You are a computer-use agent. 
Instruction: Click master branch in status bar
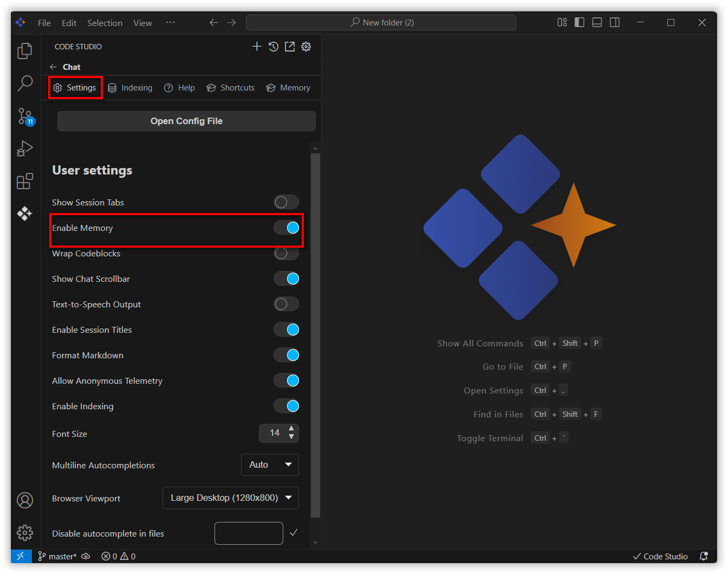(57, 557)
